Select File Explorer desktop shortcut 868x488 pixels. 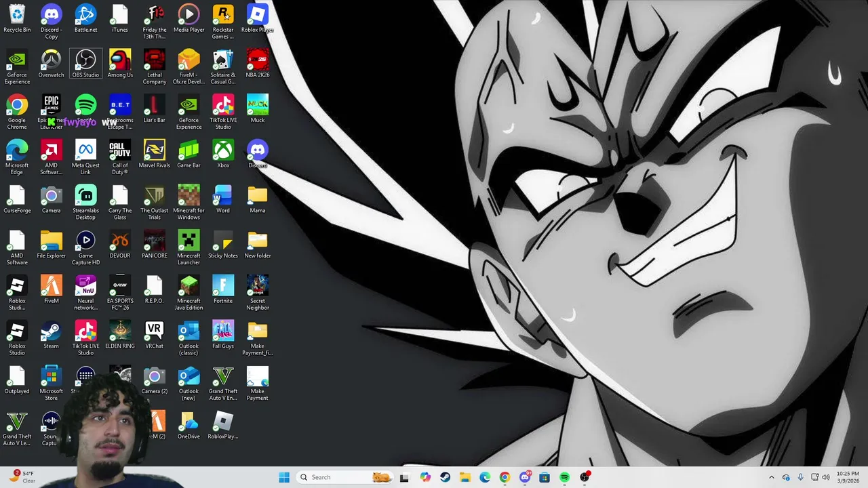(x=51, y=245)
